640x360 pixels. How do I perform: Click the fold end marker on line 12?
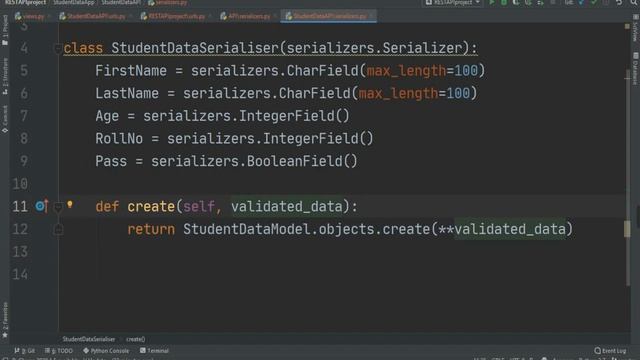point(58,229)
